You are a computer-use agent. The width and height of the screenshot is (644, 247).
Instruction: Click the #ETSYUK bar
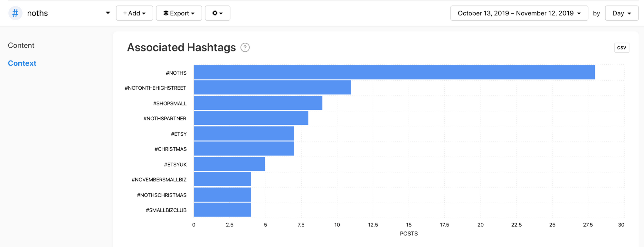(229, 164)
